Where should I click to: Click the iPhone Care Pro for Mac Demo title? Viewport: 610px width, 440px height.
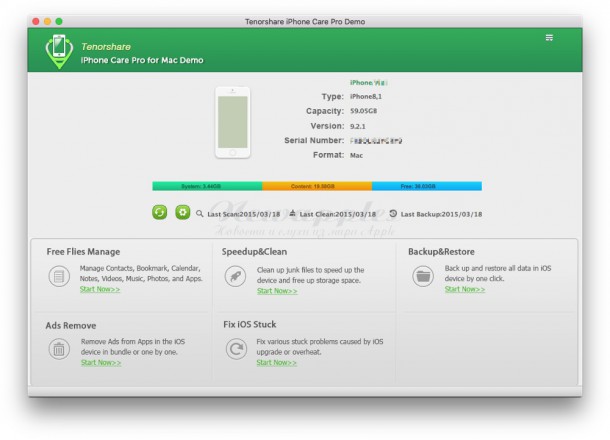tap(142, 60)
